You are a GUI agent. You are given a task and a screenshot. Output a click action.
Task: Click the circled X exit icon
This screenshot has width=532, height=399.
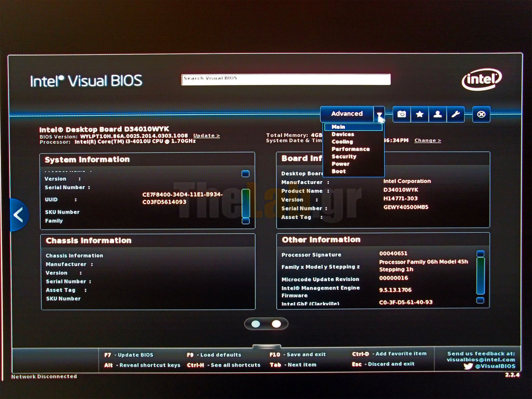click(x=481, y=114)
